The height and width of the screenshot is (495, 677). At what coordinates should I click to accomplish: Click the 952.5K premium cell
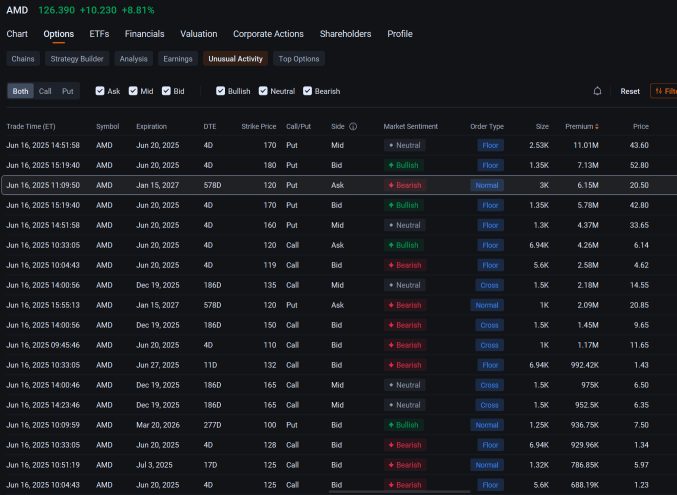(x=586, y=405)
